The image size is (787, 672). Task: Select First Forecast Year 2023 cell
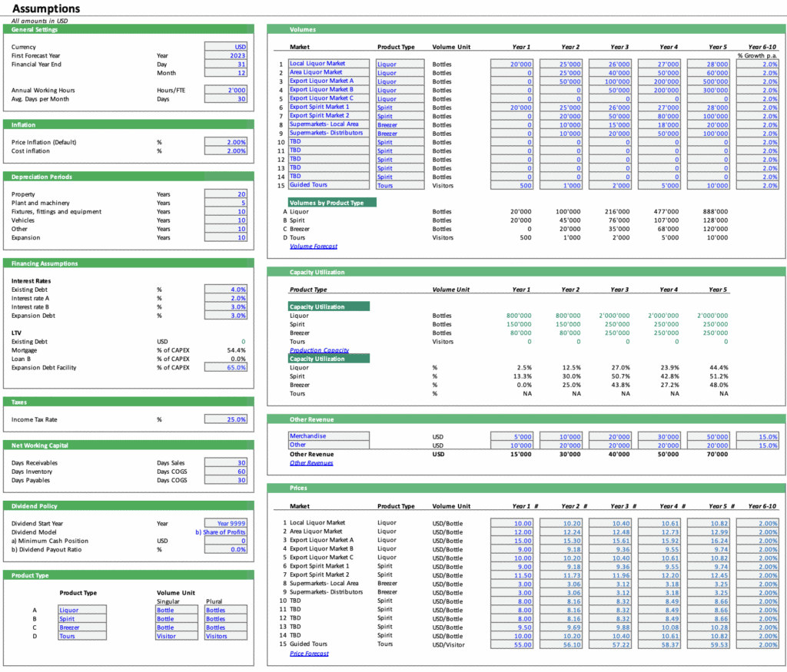point(226,55)
